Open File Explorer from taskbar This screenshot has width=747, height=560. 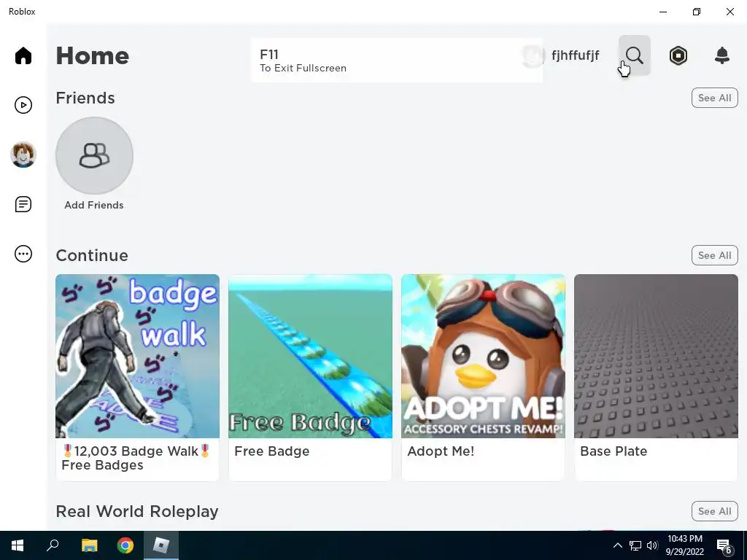click(x=89, y=545)
